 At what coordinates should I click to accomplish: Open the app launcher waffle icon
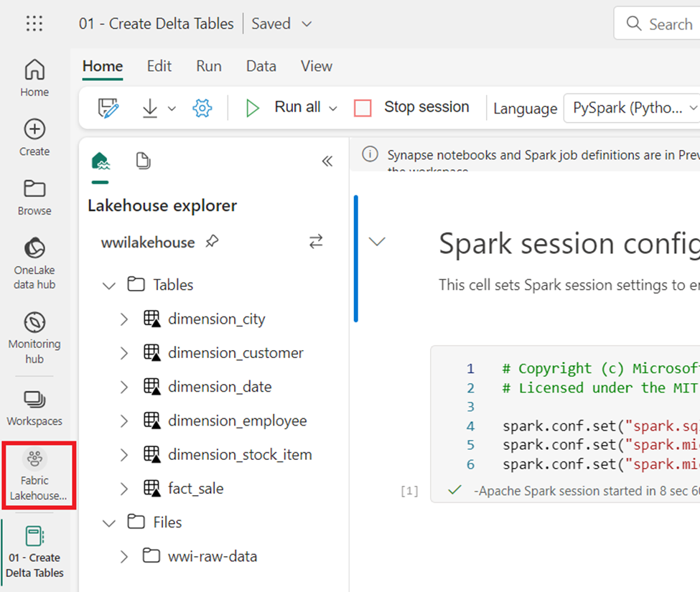34,23
